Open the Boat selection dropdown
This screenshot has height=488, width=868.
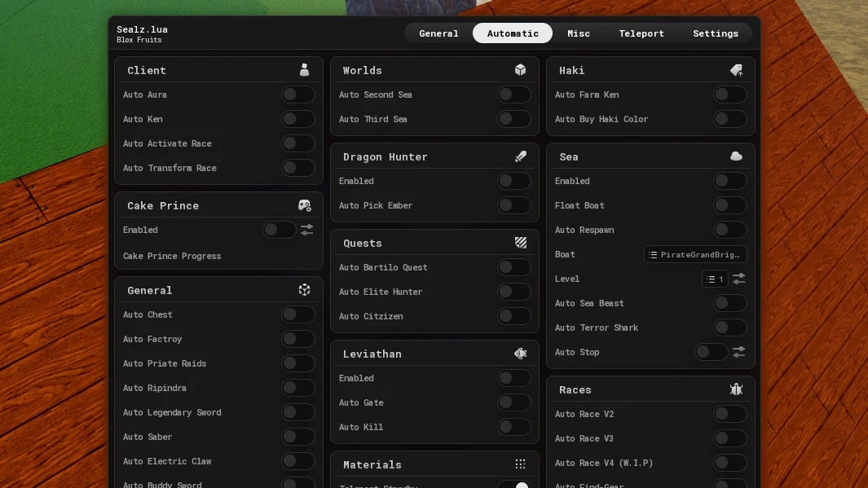[x=695, y=254]
